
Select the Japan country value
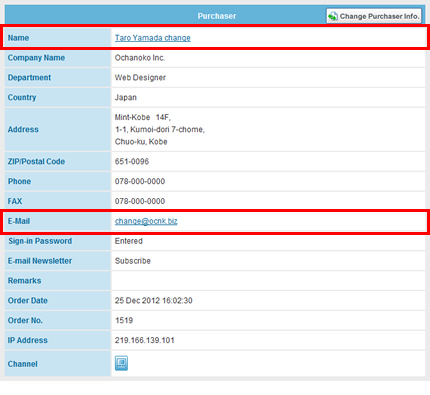tap(126, 98)
